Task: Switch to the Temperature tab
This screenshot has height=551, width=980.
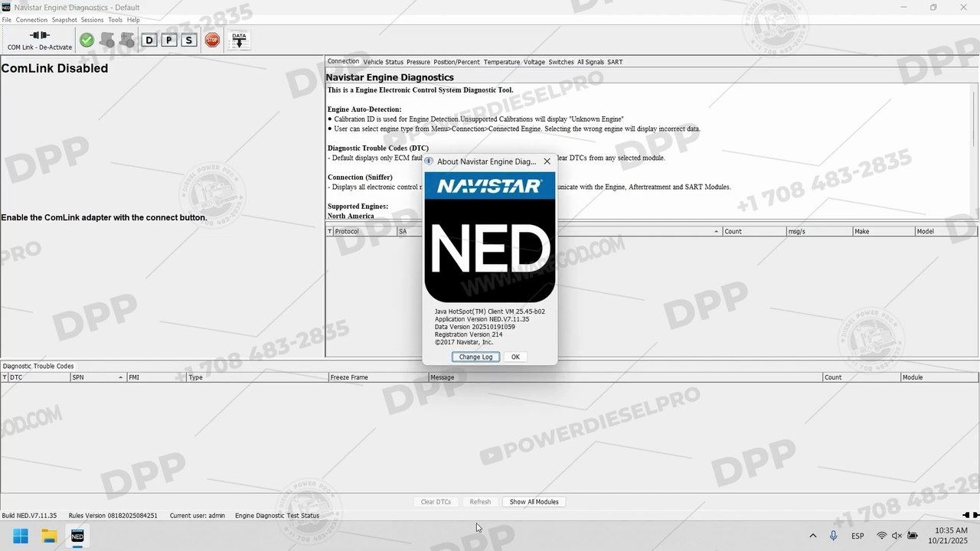Action: [501, 62]
